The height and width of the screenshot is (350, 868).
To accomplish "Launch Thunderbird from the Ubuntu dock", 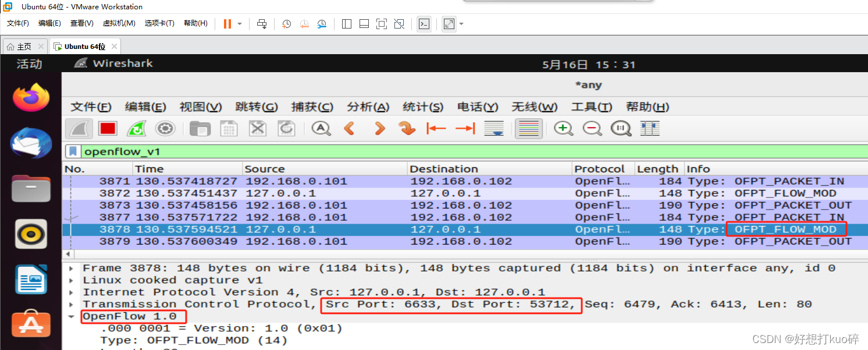I will [31, 143].
